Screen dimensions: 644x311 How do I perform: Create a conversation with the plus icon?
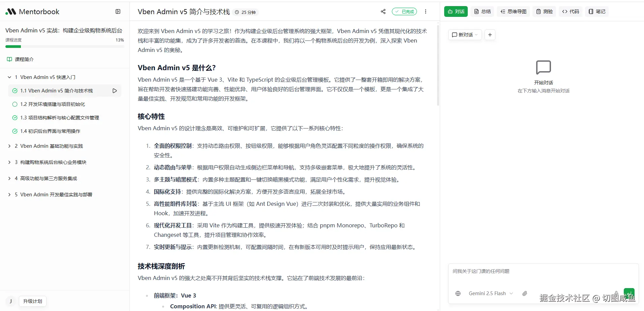(490, 34)
